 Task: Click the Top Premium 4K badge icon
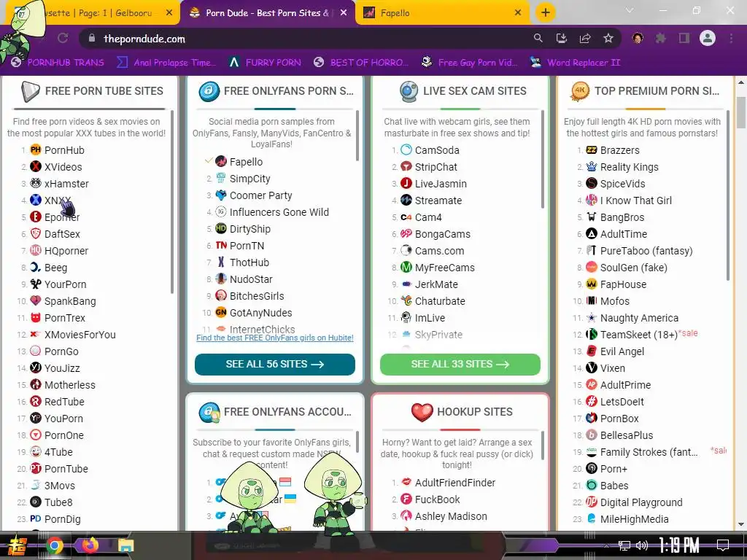pos(580,91)
